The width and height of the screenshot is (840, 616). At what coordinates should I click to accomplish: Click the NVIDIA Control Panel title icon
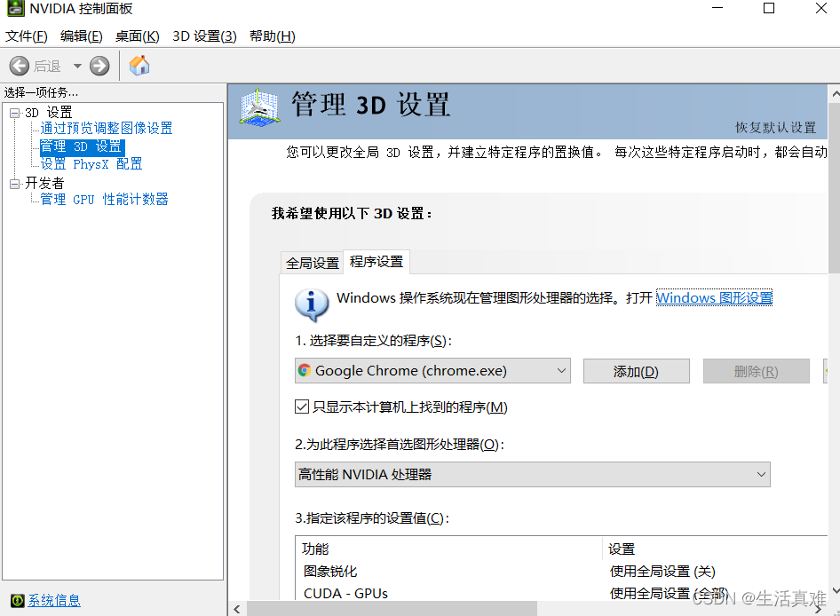(15, 8)
